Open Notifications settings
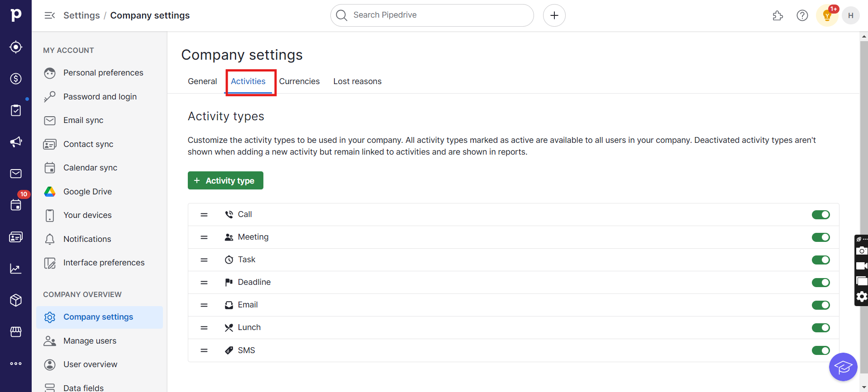The width and height of the screenshot is (868, 392). tap(100, 239)
